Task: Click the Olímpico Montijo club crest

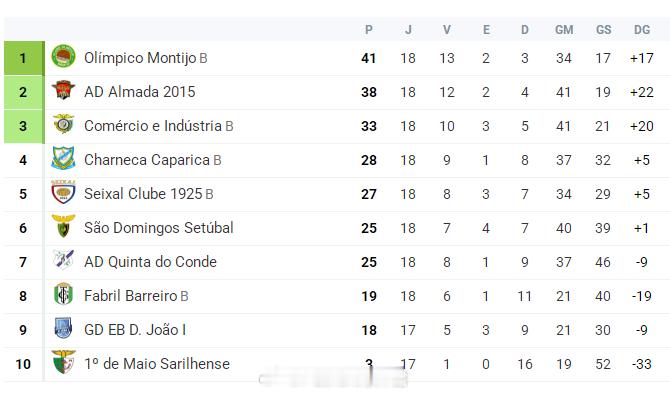Action: 63,56
